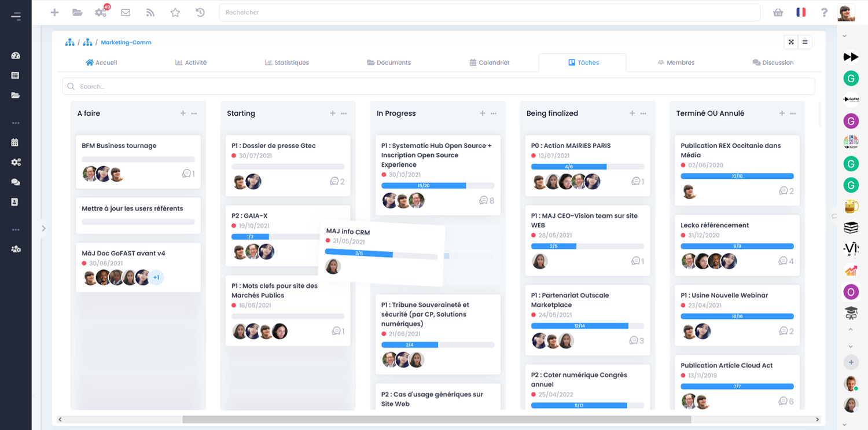Screen dimensions: 868x430
Task: Click the kanban Search input field
Action: tap(438, 86)
